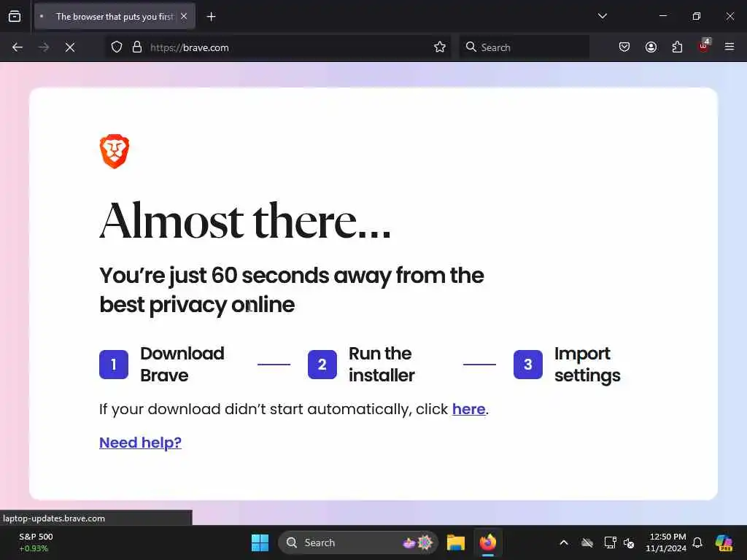This screenshot has height=560, width=747.
Task: Click the 'Download Brave' step text
Action: coord(182,365)
